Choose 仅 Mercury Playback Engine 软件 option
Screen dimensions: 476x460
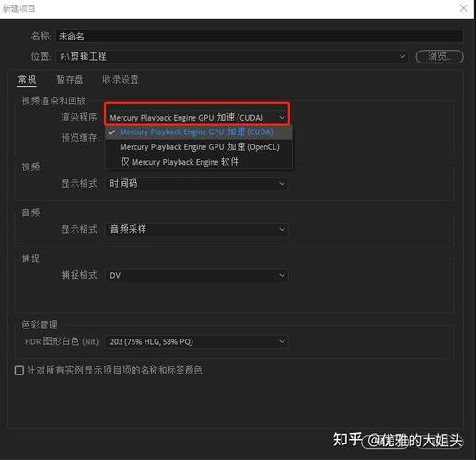(199, 162)
